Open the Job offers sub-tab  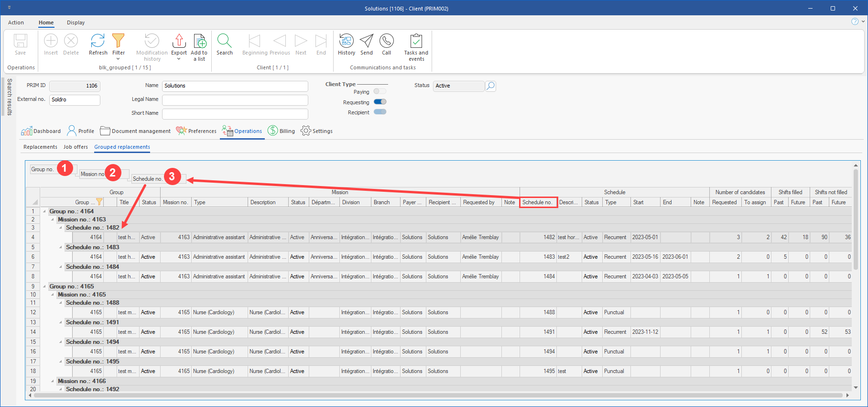76,147
